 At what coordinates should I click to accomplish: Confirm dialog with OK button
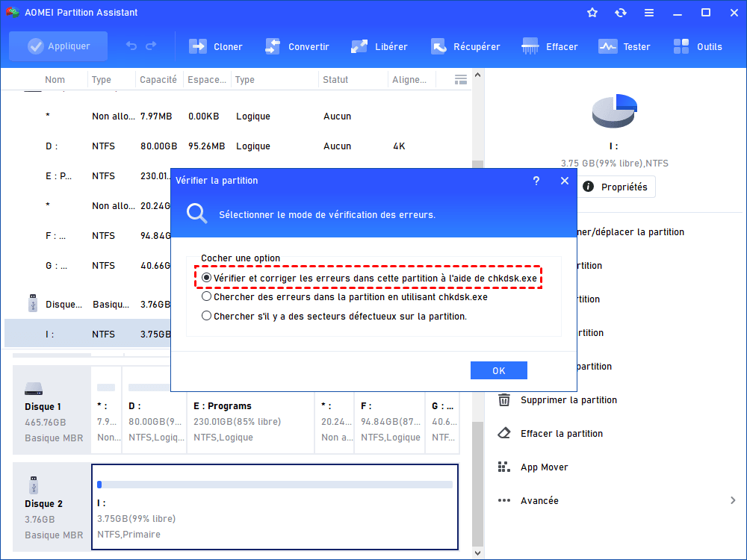[x=499, y=370]
